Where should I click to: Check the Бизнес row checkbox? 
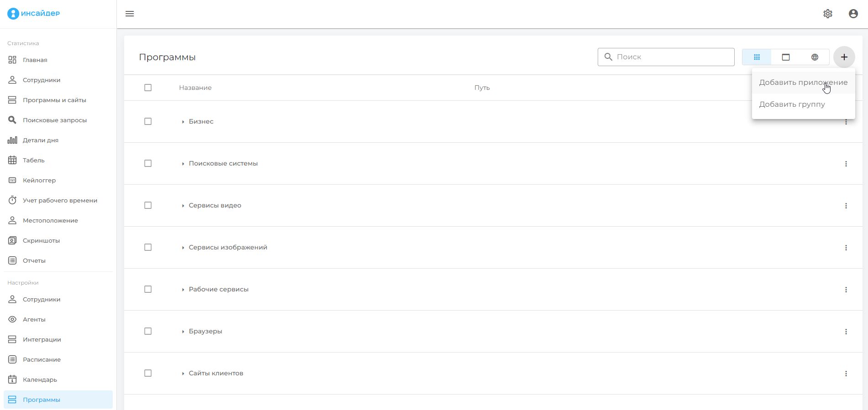(x=148, y=121)
